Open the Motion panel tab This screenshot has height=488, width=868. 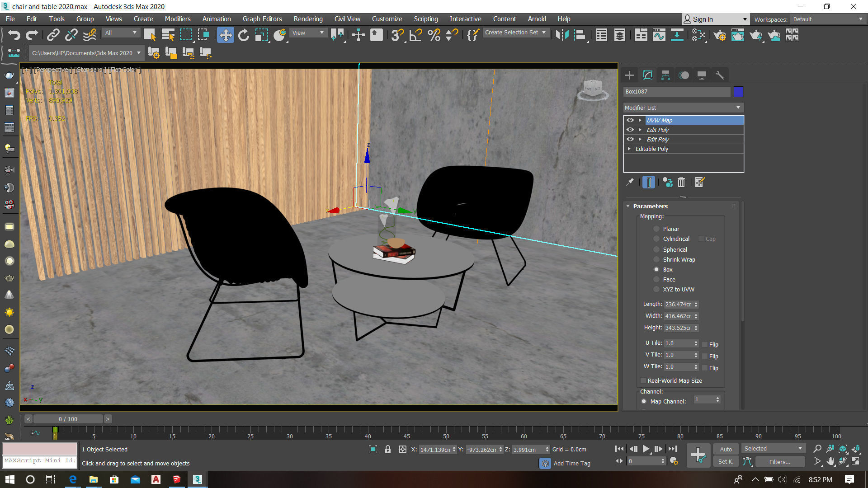[x=684, y=75]
